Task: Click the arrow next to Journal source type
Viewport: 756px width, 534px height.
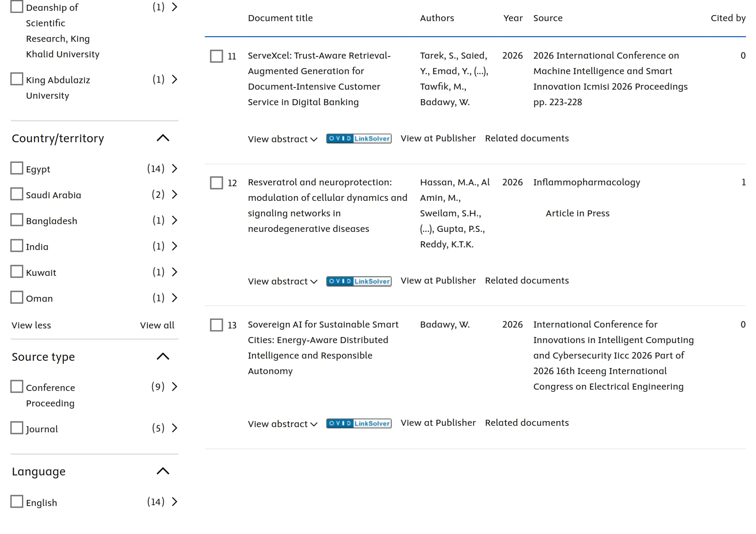Action: 175,428
